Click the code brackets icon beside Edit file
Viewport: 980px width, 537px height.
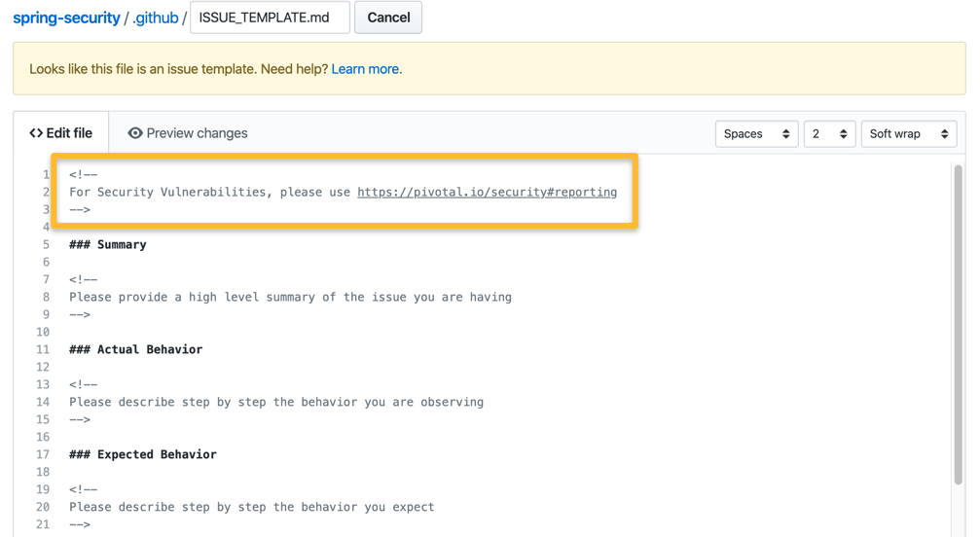pos(36,133)
